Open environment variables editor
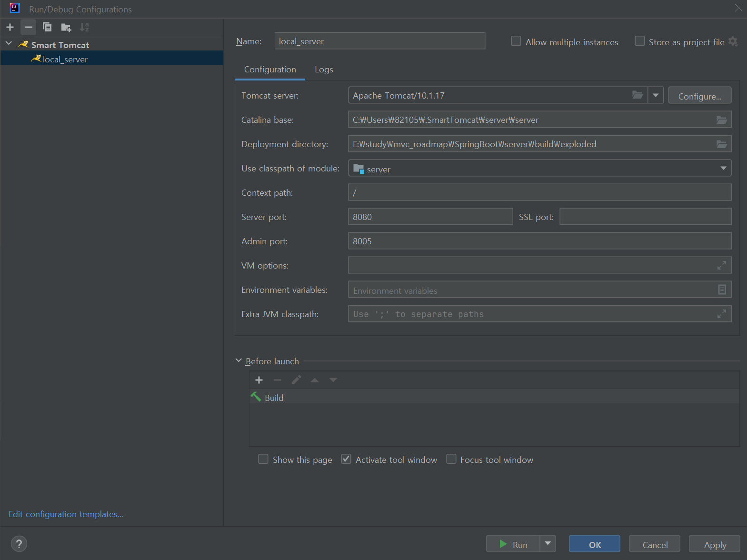Image resolution: width=747 pixels, height=560 pixels. (722, 290)
